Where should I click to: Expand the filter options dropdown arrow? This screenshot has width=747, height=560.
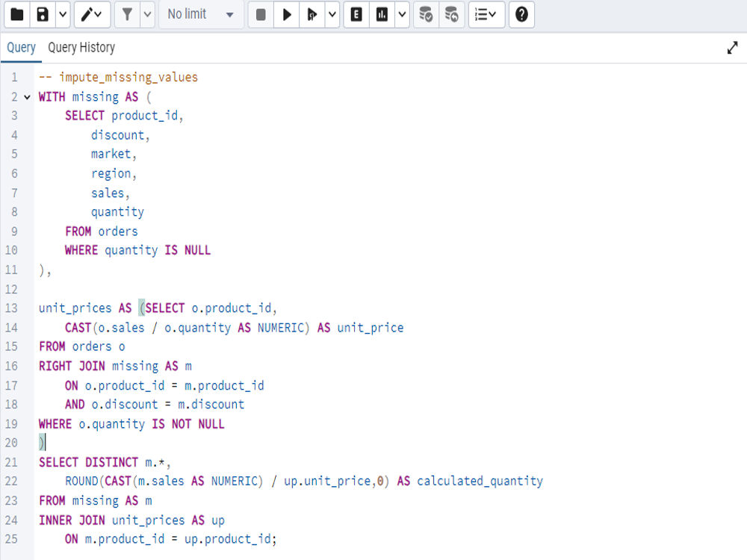[148, 14]
